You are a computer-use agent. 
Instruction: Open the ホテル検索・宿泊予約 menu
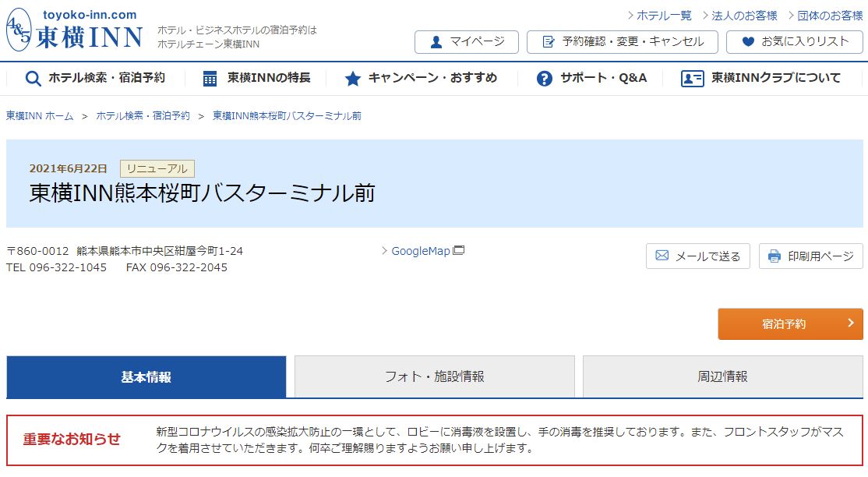pyautogui.click(x=95, y=78)
